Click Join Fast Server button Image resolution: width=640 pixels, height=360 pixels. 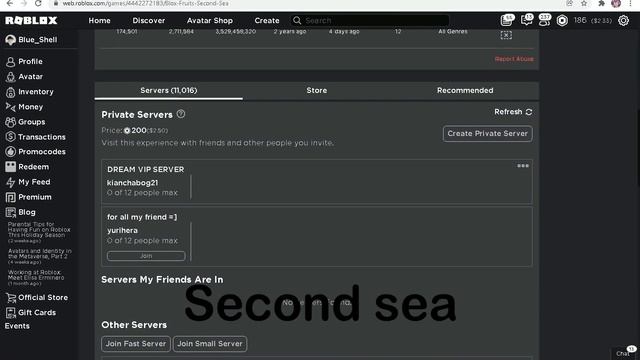[x=136, y=344]
